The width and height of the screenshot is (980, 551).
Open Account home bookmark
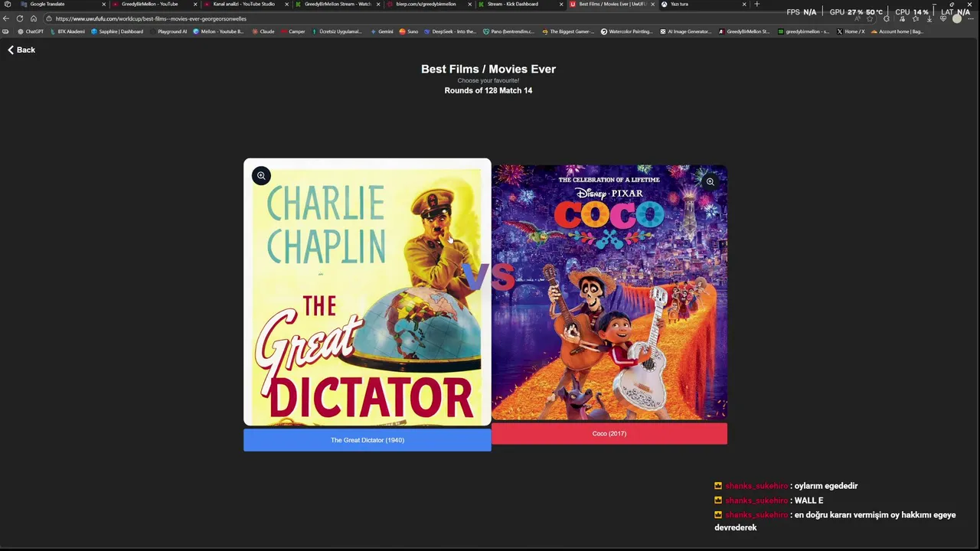(x=897, y=31)
